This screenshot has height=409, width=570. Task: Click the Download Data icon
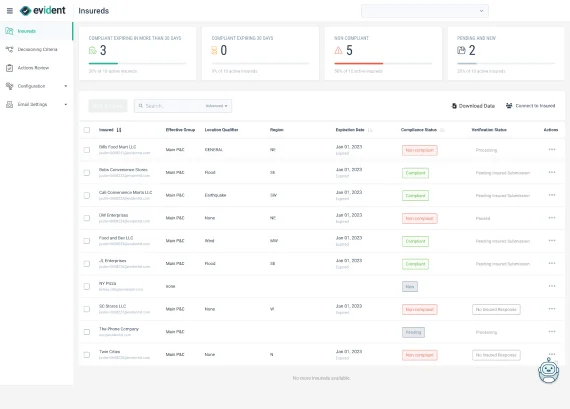coord(454,106)
